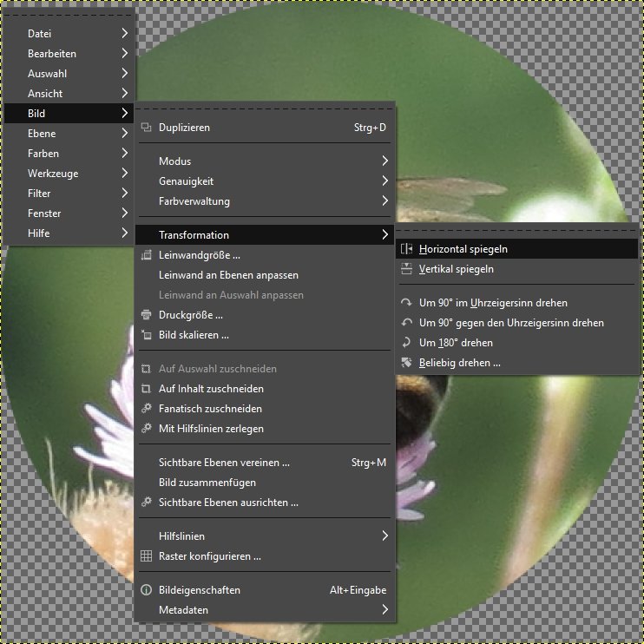Click the Duplizieren icon
Image resolution: width=644 pixels, height=644 pixels.
point(146,128)
